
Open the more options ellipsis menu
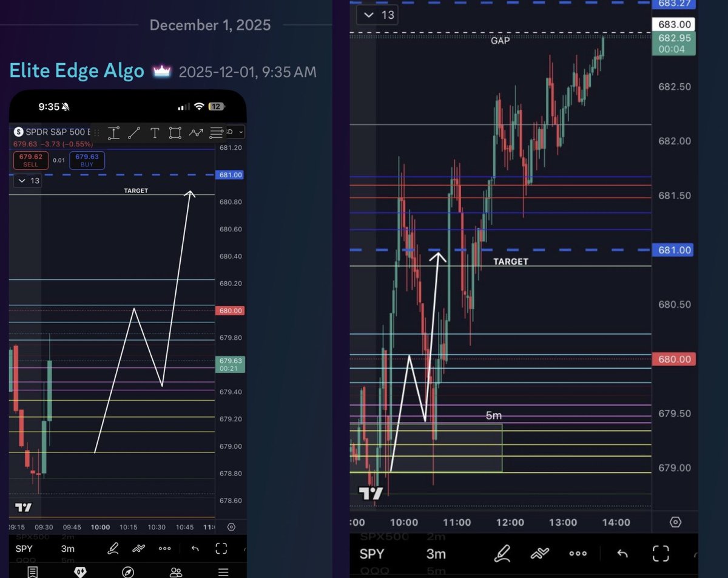(164, 548)
